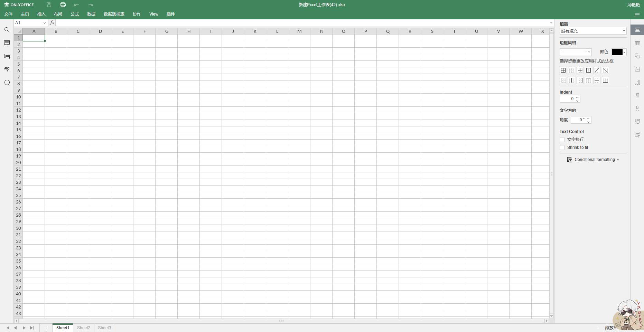The width and height of the screenshot is (644, 332).
Task: Switch to the 数据透视表 tab
Action: [x=114, y=14]
